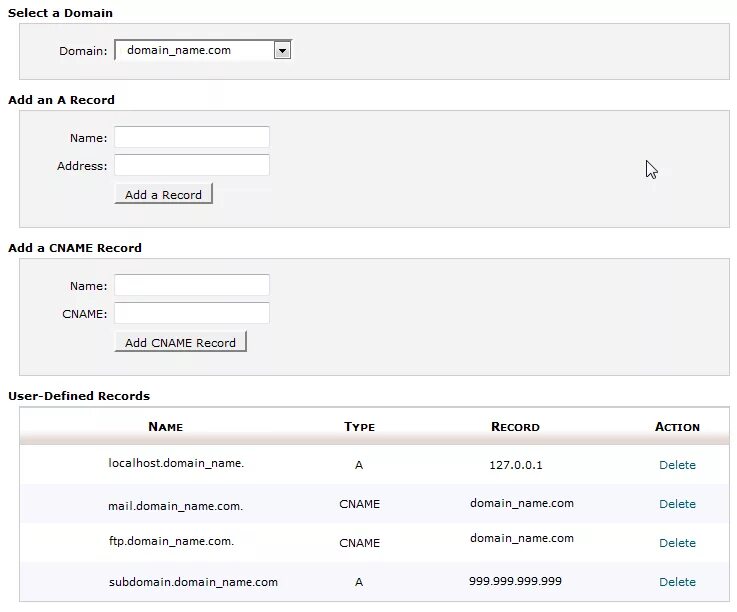Delete the mail.domain_name.com. CNAME record
The width and height of the screenshot is (737, 612).
click(x=677, y=504)
